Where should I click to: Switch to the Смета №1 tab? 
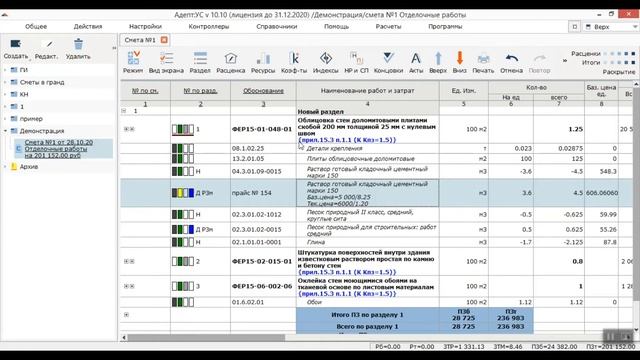[x=140, y=40]
